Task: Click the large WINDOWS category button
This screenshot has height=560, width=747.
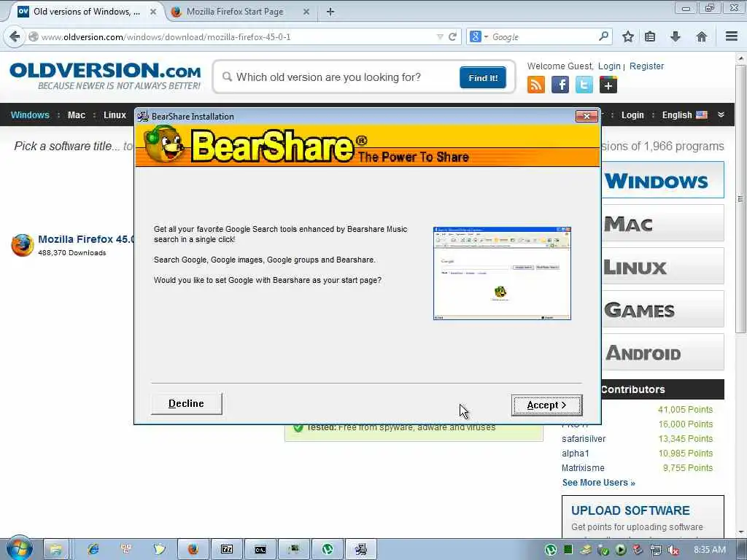Action: click(x=662, y=180)
